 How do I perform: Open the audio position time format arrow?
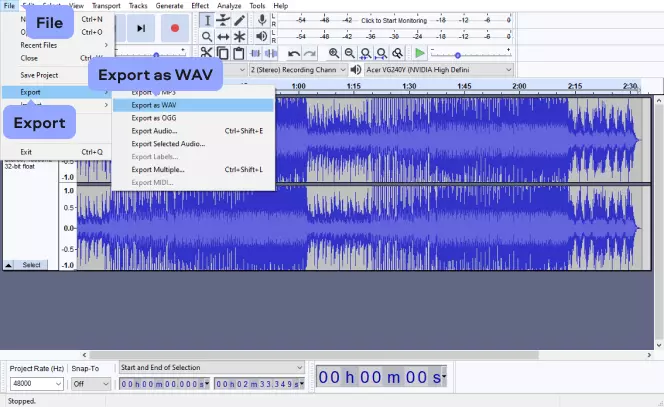click(x=443, y=376)
